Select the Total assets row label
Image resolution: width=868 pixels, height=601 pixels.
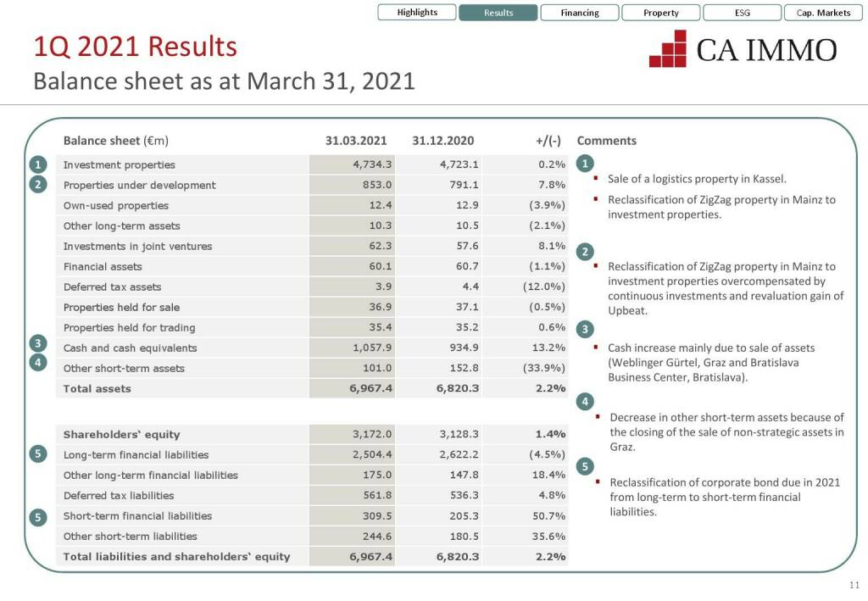point(97,389)
